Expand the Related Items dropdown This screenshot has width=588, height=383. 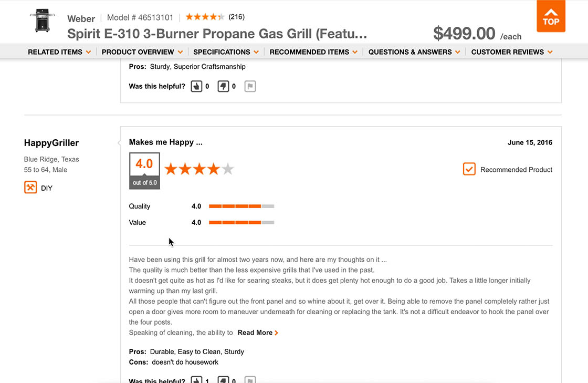[59, 52]
